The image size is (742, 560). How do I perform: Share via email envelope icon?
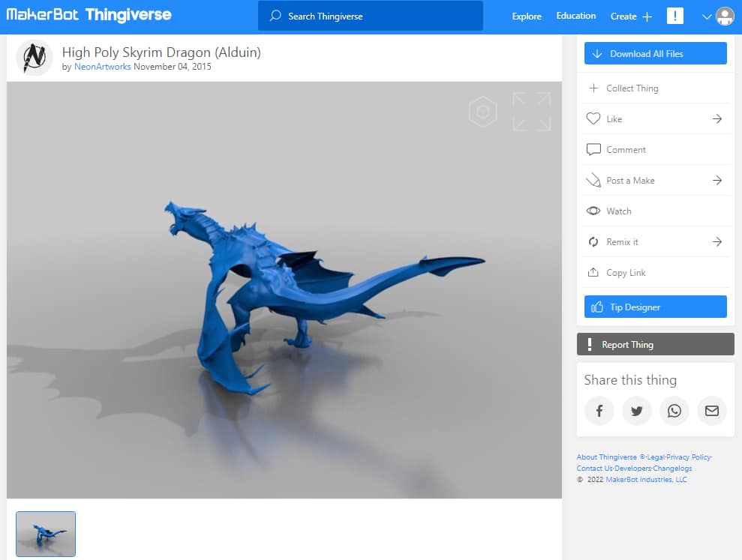712,411
